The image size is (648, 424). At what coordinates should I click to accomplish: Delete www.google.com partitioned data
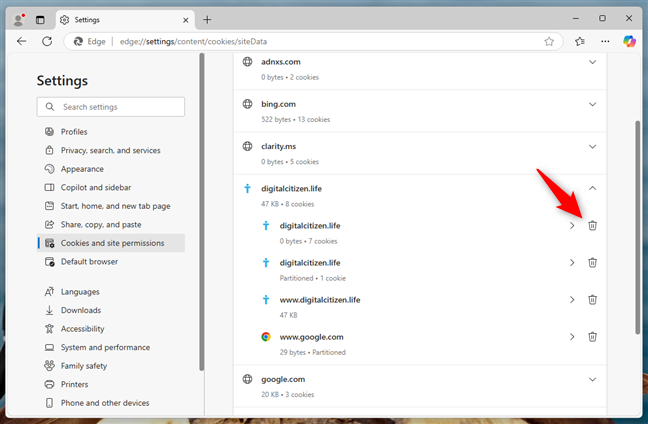click(x=592, y=337)
